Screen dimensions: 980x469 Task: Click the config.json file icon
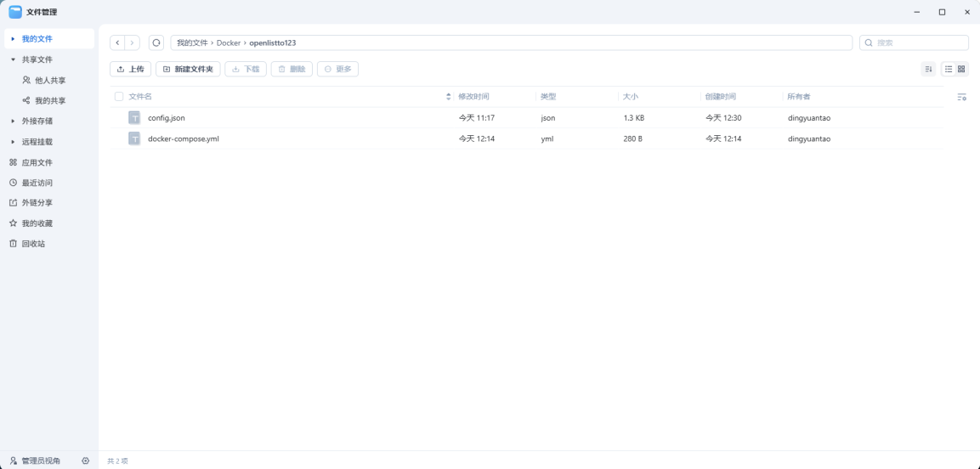tap(134, 118)
